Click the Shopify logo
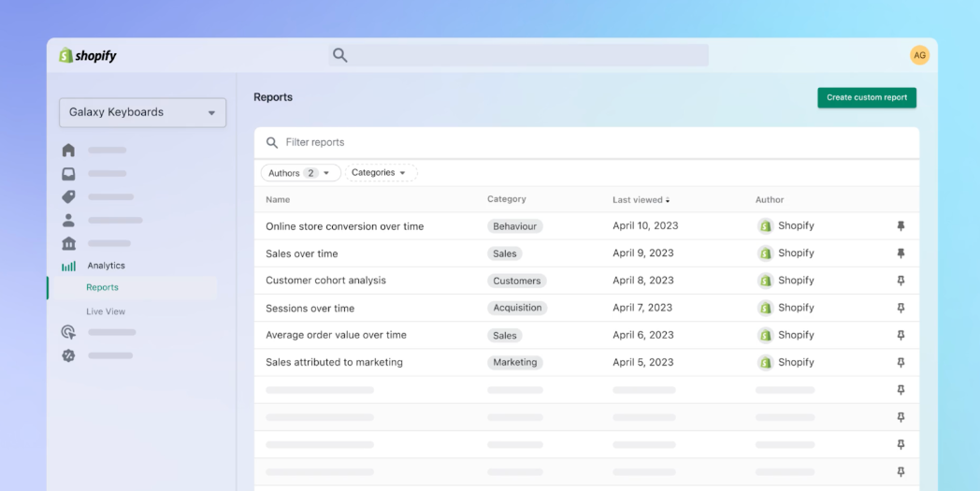This screenshot has height=491, width=980. coord(88,56)
